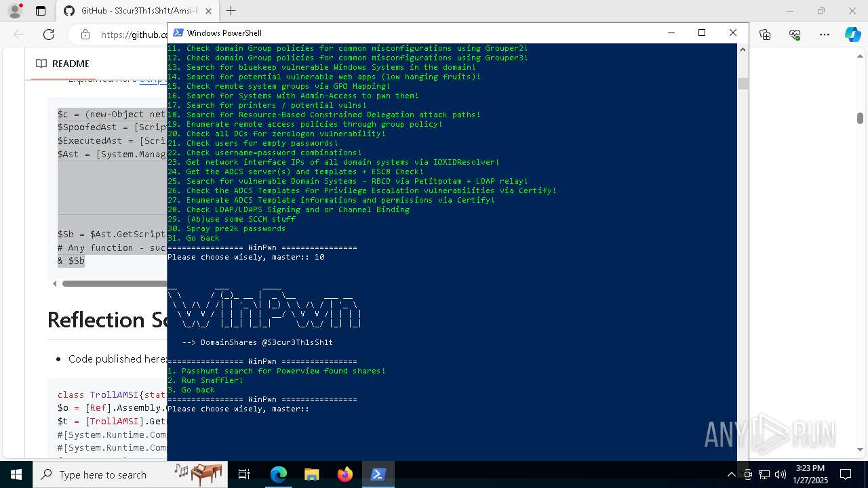Minimize the Windows PowerShell window

pyautogui.click(x=671, y=33)
